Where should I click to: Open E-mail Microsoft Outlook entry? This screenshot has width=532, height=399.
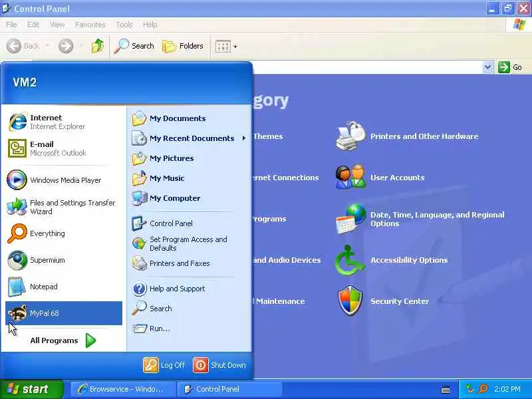[x=64, y=148]
